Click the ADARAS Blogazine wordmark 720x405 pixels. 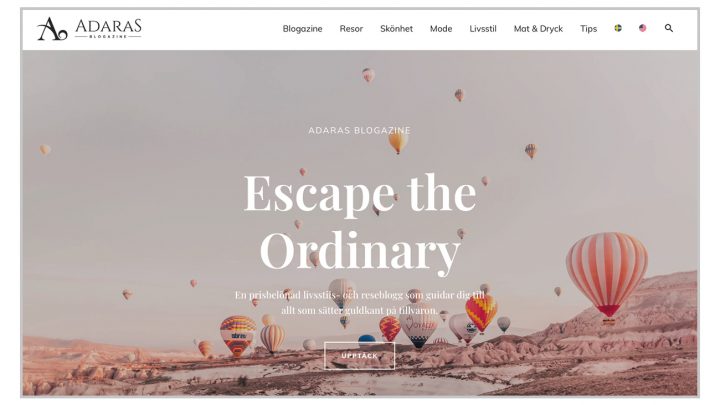click(x=108, y=28)
